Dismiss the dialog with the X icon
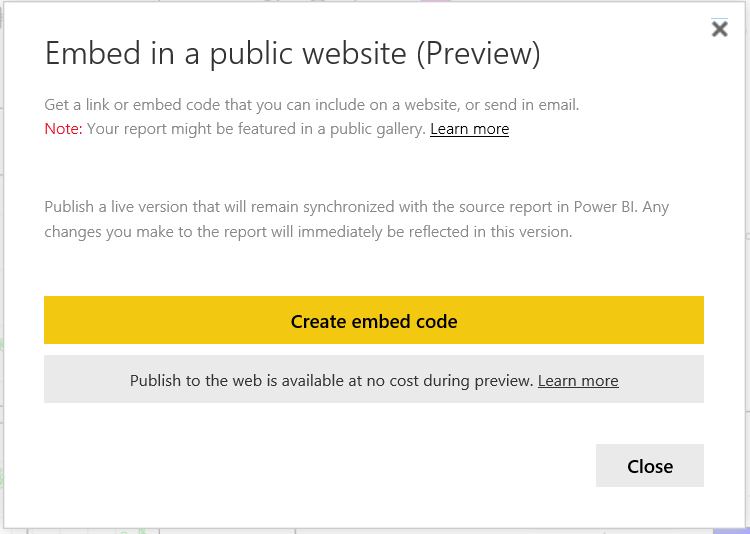Screen dimensions: 750x534 coord(719,29)
